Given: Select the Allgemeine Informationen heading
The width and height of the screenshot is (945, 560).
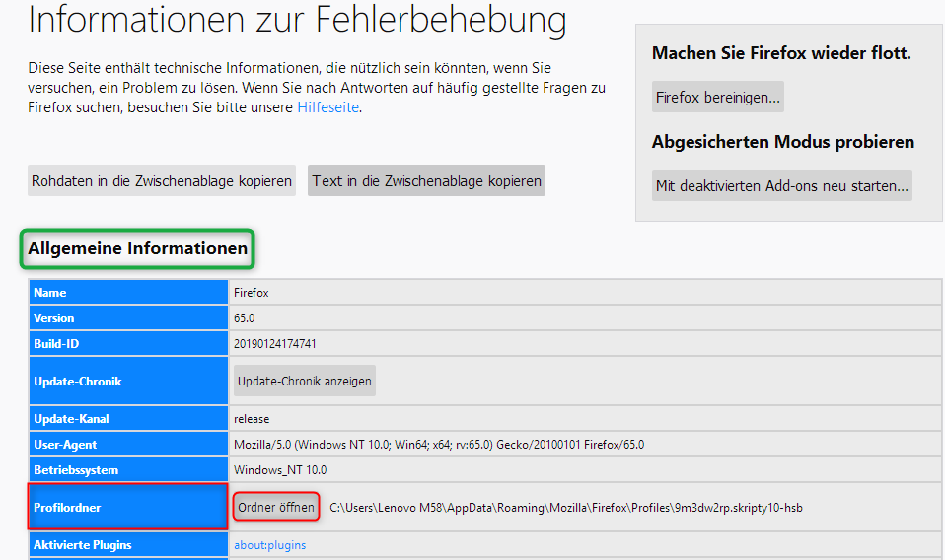Looking at the screenshot, I should [x=137, y=248].
